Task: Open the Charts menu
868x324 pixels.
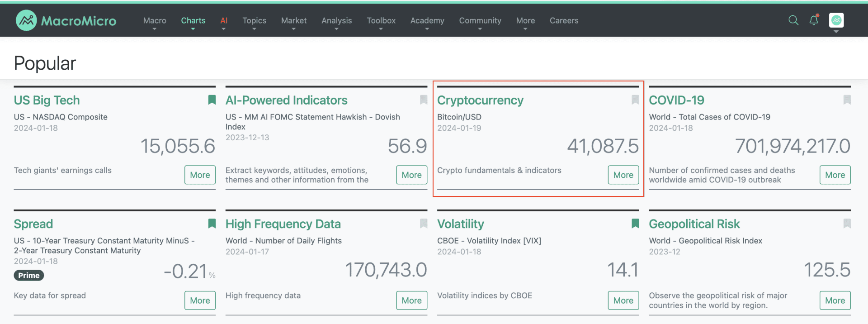Action: point(193,20)
